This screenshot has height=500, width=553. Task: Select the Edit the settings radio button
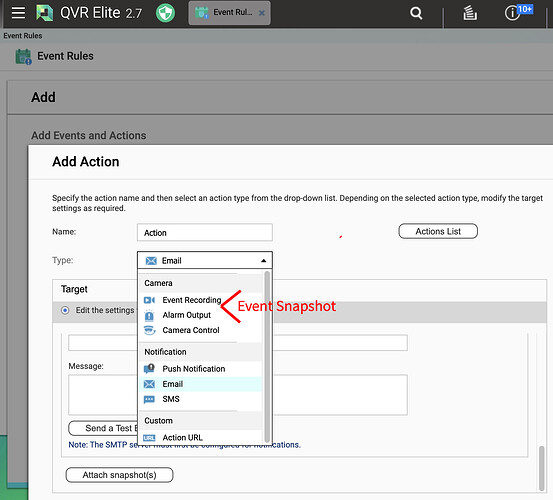(x=65, y=310)
